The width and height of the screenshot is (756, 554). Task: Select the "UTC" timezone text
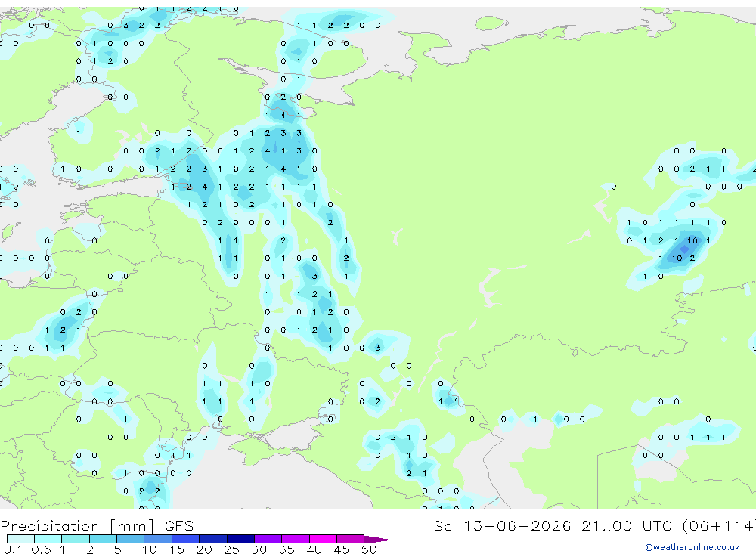coord(657,525)
